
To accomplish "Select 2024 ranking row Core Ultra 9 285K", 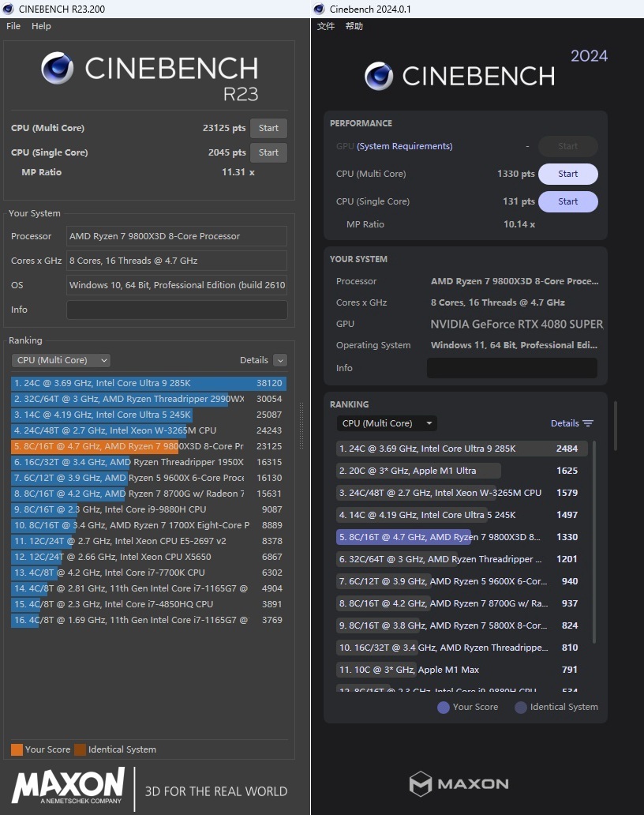I will pyautogui.click(x=462, y=449).
